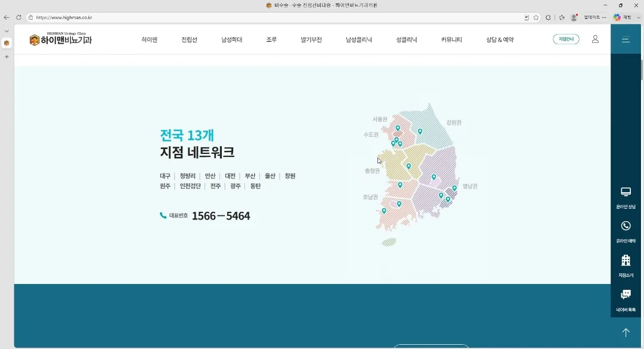Open the reader view icon in address bar
This screenshot has height=349, width=644.
(527, 18)
